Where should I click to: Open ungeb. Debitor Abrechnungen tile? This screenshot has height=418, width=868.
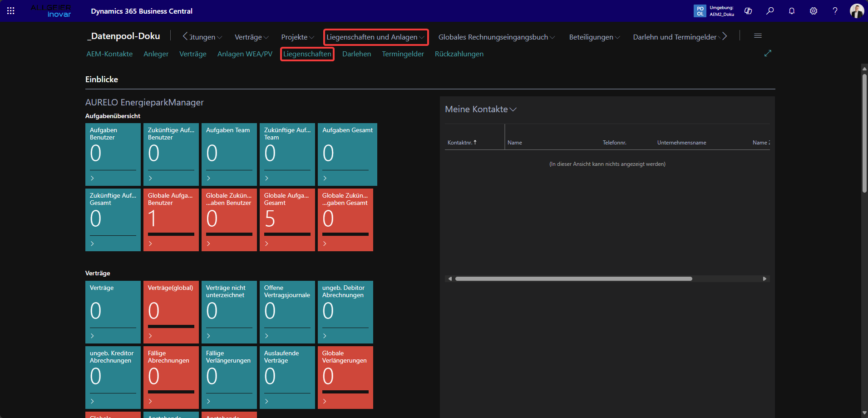[x=345, y=312]
